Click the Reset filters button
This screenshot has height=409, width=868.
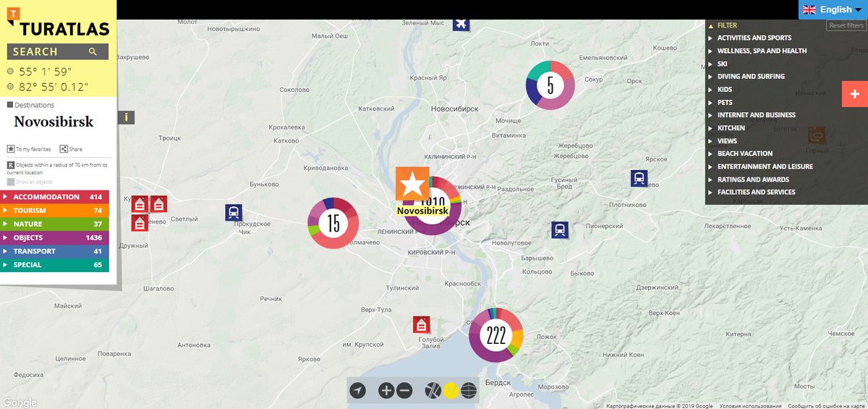click(846, 25)
